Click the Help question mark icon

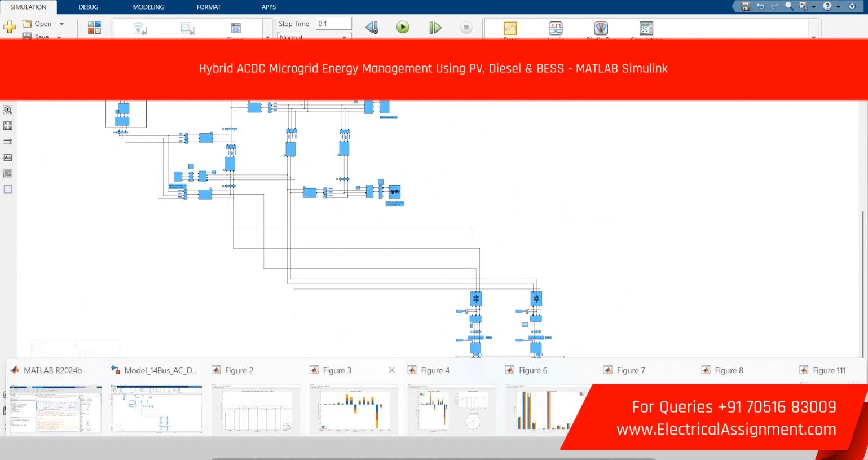pyautogui.click(x=827, y=6)
